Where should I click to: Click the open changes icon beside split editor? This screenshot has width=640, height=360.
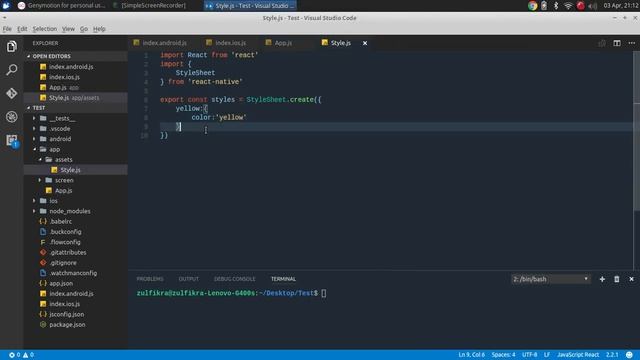602,43
